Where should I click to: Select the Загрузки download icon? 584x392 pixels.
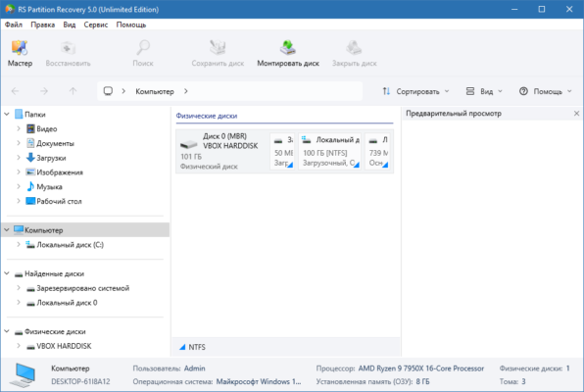point(30,158)
